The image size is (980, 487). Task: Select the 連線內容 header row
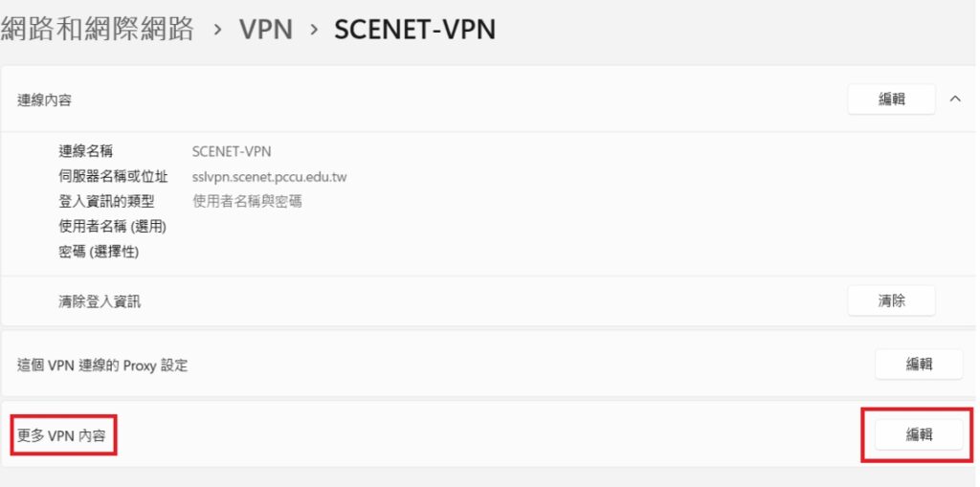click(x=383, y=100)
